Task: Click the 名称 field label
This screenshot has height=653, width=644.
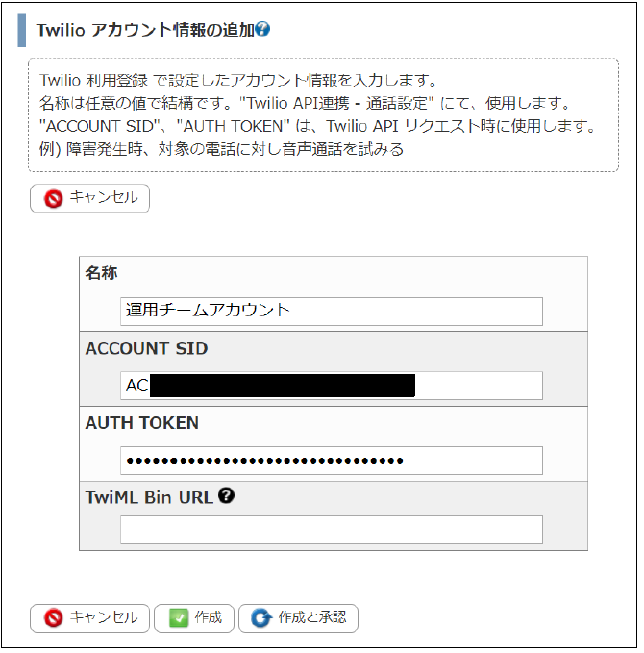Action: 102,273
